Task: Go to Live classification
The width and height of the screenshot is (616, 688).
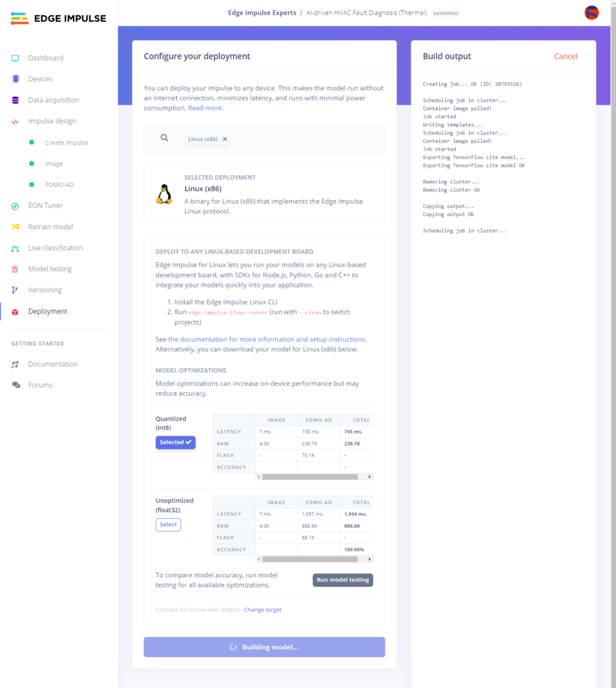Action: (55, 248)
